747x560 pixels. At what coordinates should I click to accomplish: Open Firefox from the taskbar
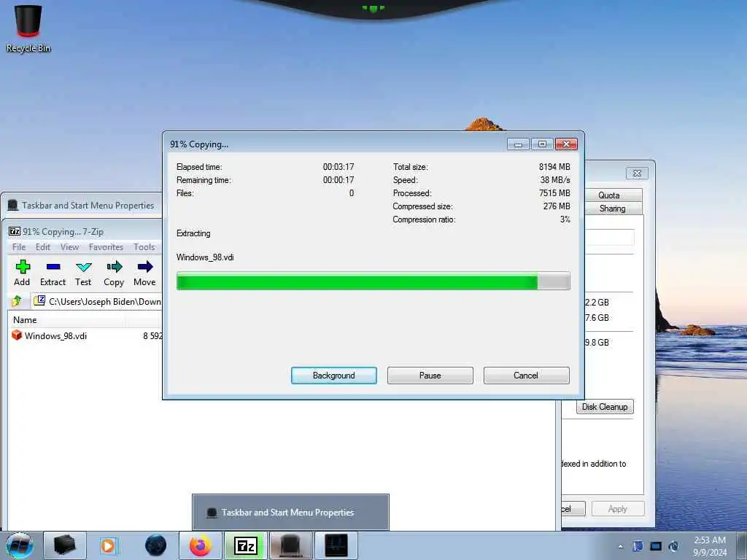click(201, 545)
